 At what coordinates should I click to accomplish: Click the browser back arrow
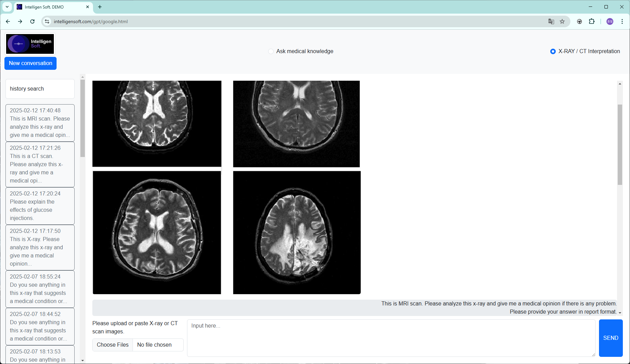click(x=8, y=21)
